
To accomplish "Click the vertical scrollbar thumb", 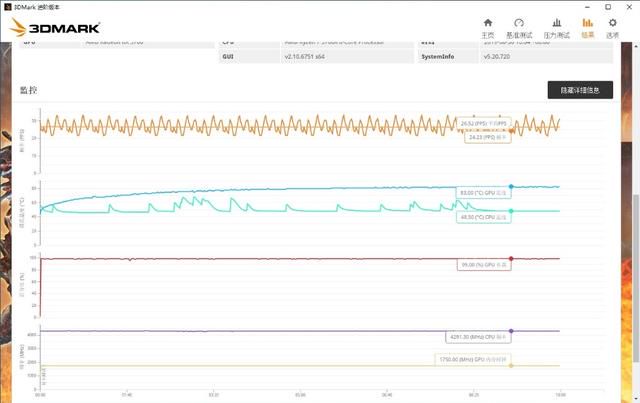I will pyautogui.click(x=636, y=278).
